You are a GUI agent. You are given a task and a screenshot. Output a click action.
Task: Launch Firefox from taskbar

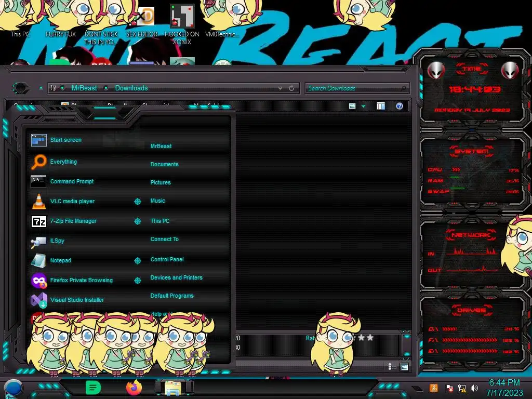(x=134, y=388)
